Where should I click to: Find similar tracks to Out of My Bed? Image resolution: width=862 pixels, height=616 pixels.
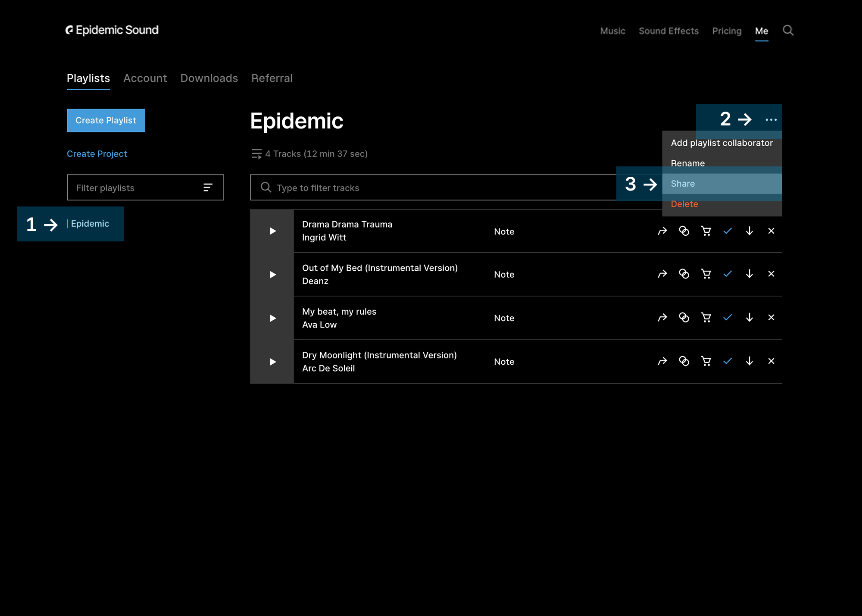point(684,274)
